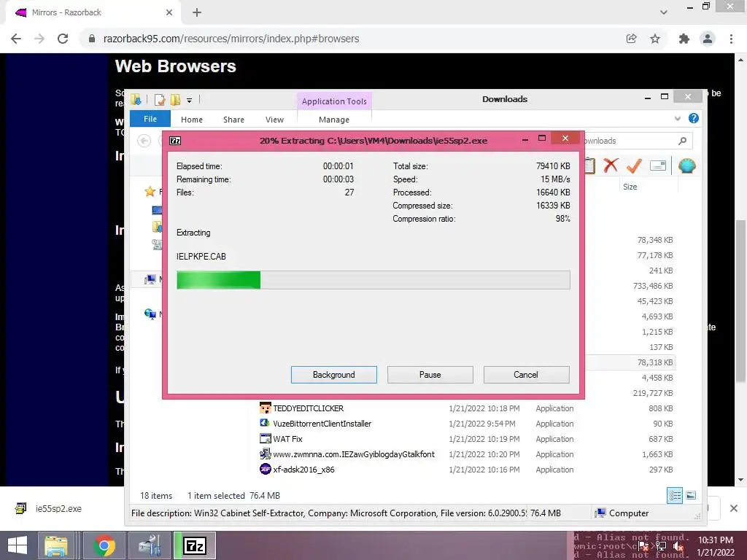
Task: Open Chrome tab search dropdown
Action: (x=664, y=12)
